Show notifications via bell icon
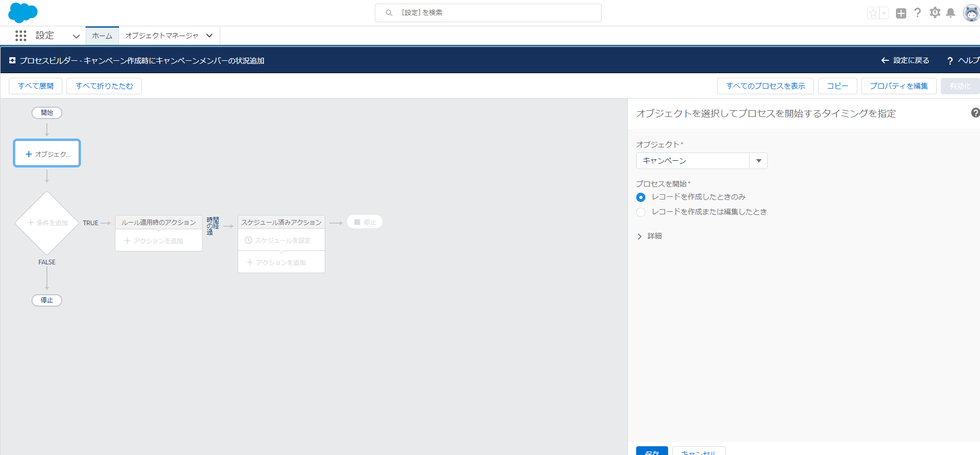980x455 pixels. tap(951, 13)
